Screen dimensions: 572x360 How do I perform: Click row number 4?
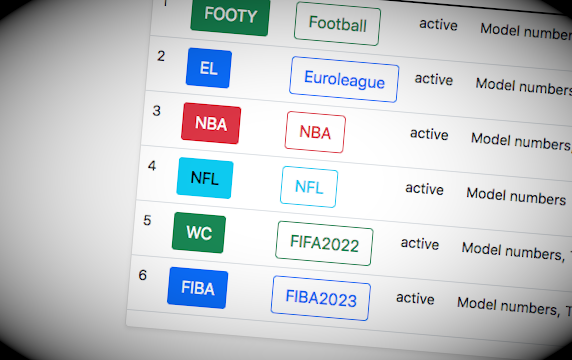tap(152, 166)
